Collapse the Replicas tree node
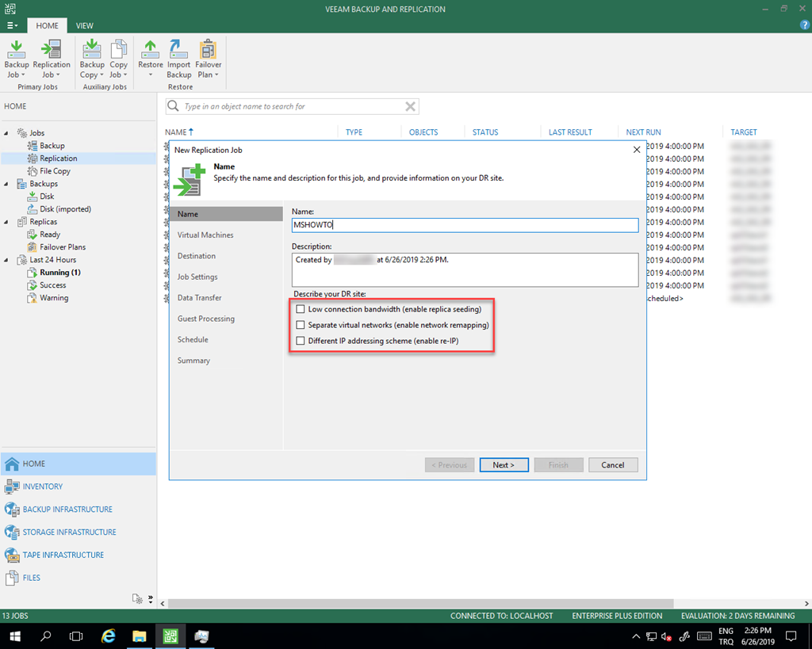 pyautogui.click(x=6, y=222)
